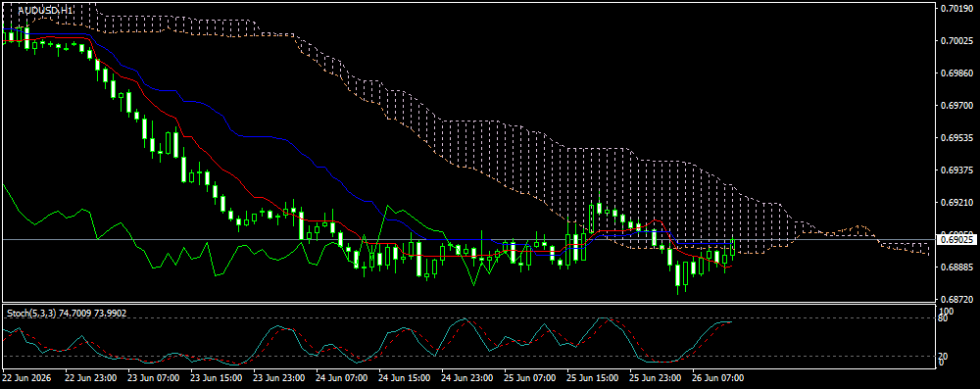Click the 25 Jun 23:00 time label
Screen dimensions: 980x389
[656, 378]
